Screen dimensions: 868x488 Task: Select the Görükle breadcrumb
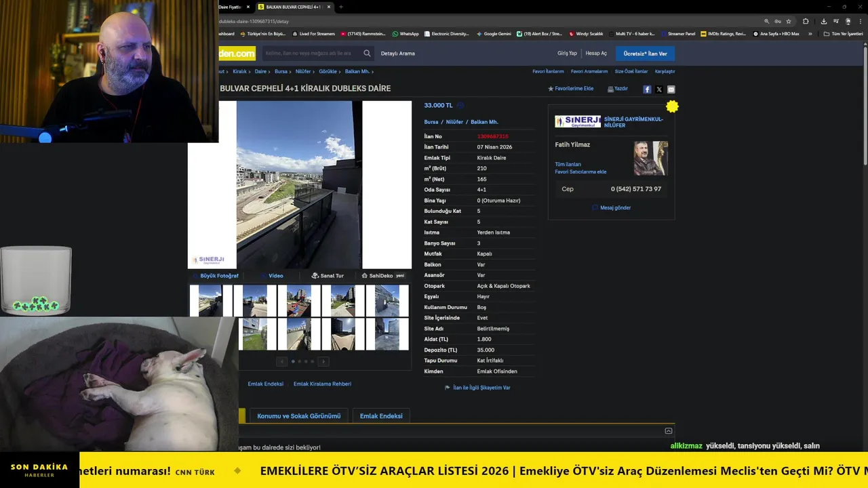point(328,71)
